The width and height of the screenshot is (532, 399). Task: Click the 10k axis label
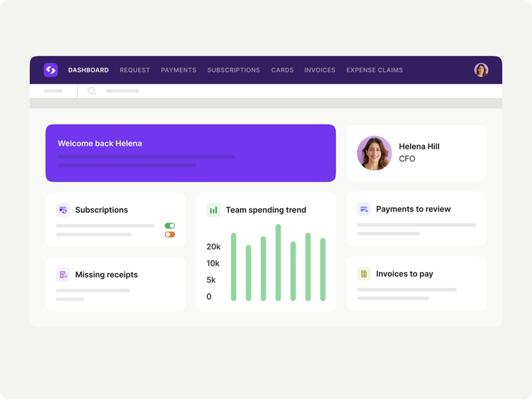213,263
